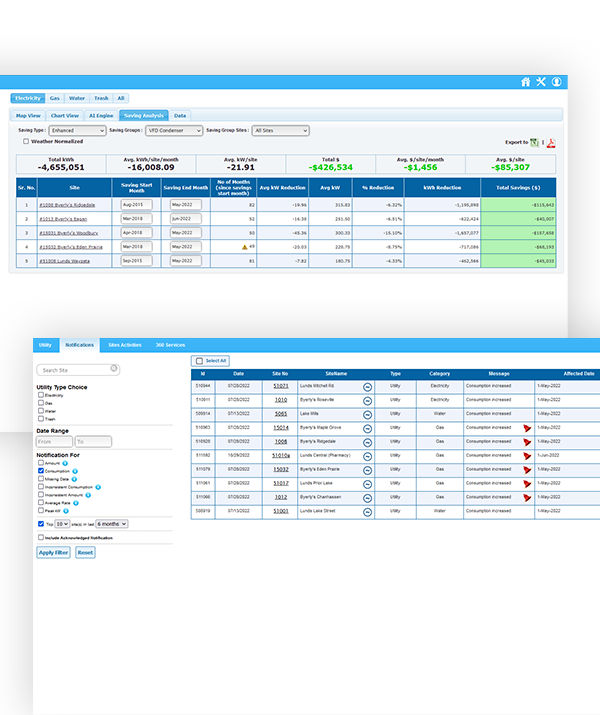This screenshot has height=715, width=600.
Task: Click the Apply Filter button
Action: tap(53, 552)
